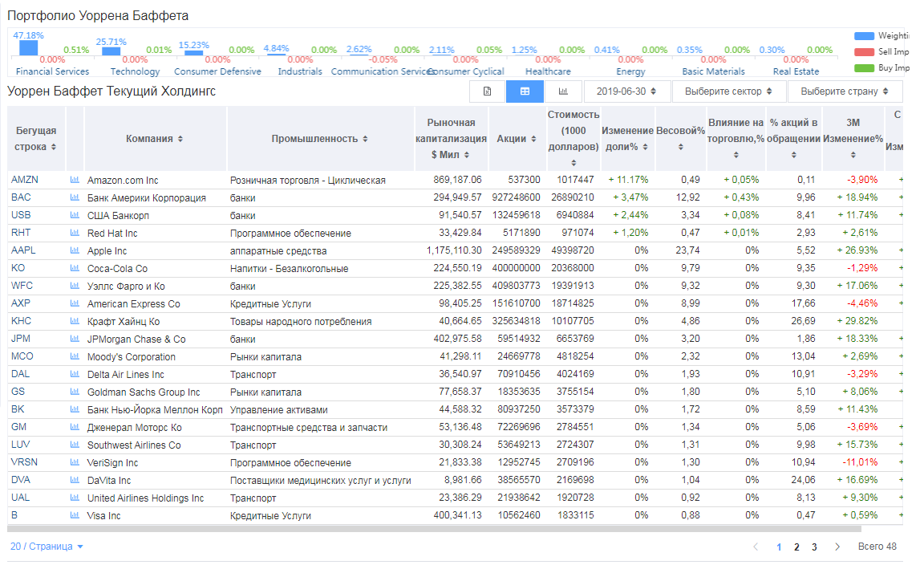Click the green Buy Impact legend swatch
Image resolution: width=924 pixels, height=565 pixels.
pyautogui.click(x=864, y=68)
